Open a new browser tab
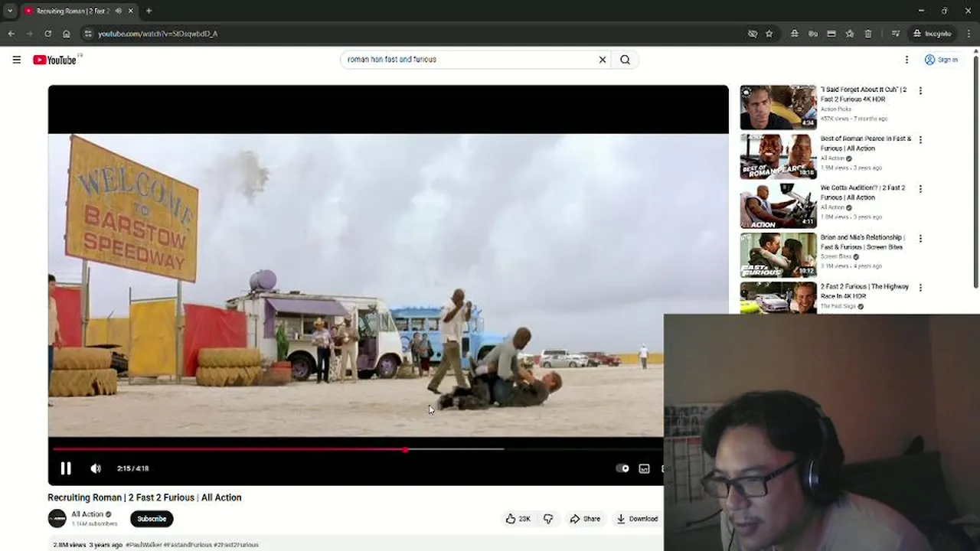The image size is (980, 551). point(149,11)
